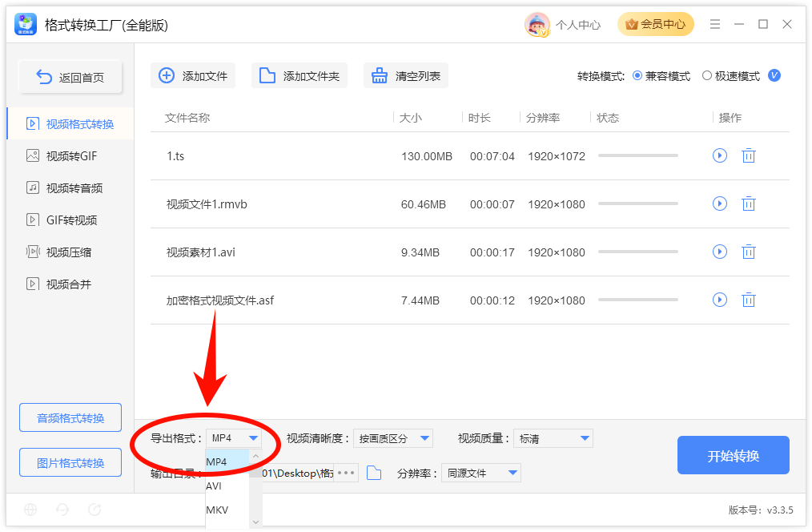Remove 视频素材1.avi using trash icon
The width and height of the screenshot is (812, 532).
point(748,252)
